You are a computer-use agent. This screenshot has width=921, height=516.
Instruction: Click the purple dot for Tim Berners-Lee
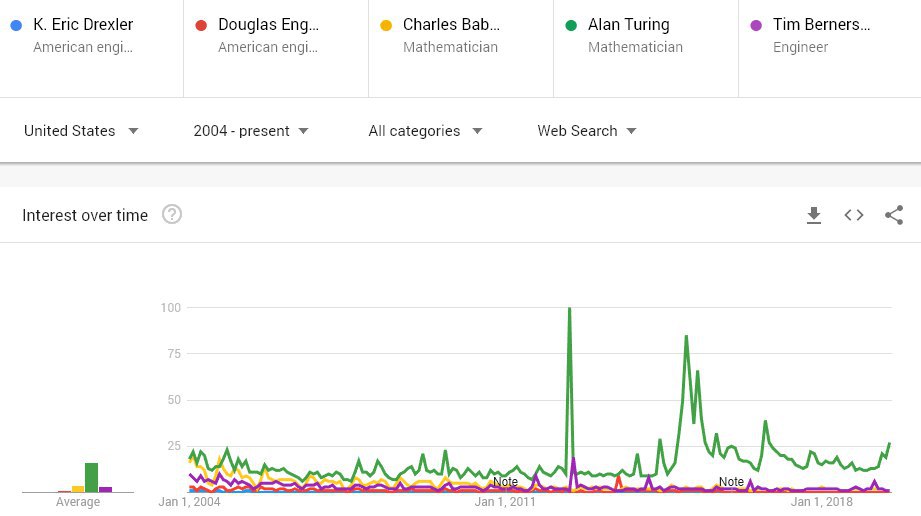pos(756,25)
